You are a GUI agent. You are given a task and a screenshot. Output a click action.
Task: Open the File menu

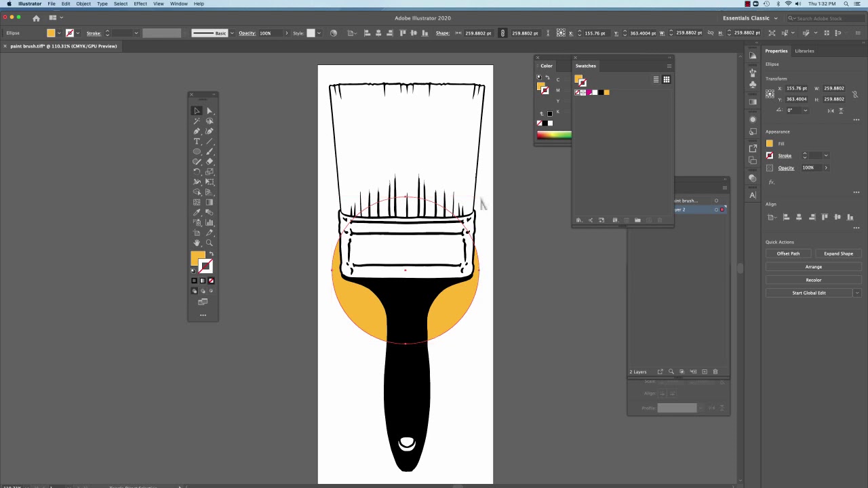click(x=52, y=4)
